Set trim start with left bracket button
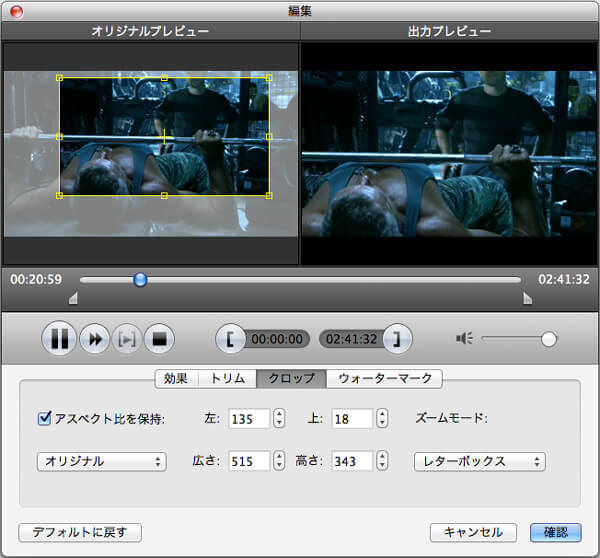600x558 pixels. click(x=230, y=339)
